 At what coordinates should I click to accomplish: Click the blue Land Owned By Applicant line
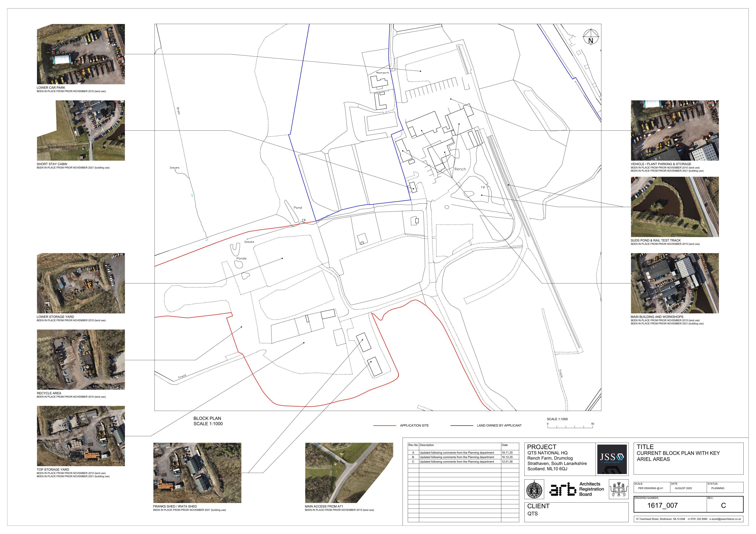point(462,425)
